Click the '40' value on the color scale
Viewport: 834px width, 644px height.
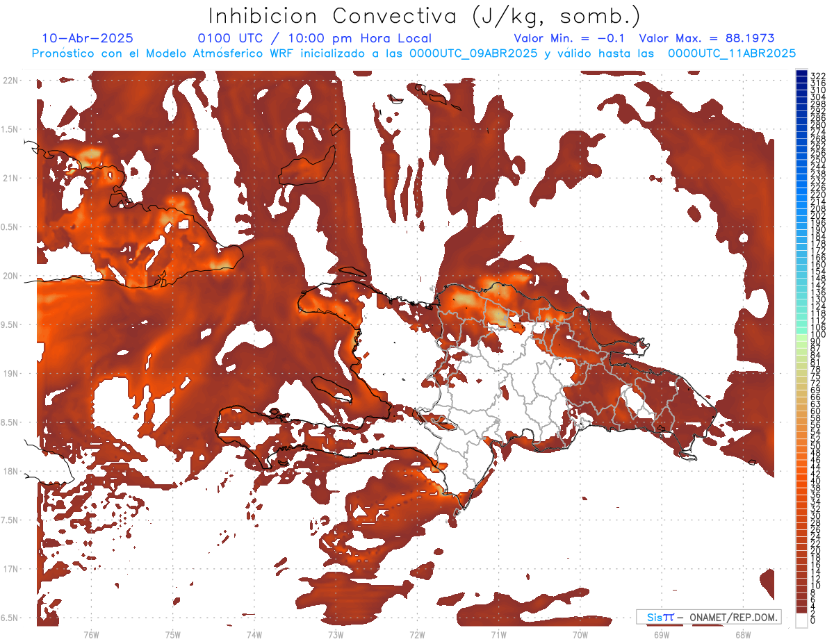[815, 481]
